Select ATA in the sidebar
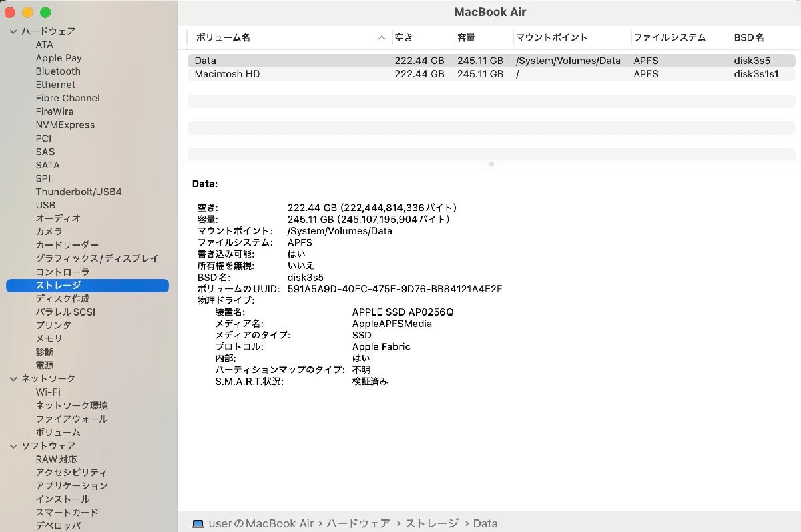The image size is (801, 532). (45, 45)
